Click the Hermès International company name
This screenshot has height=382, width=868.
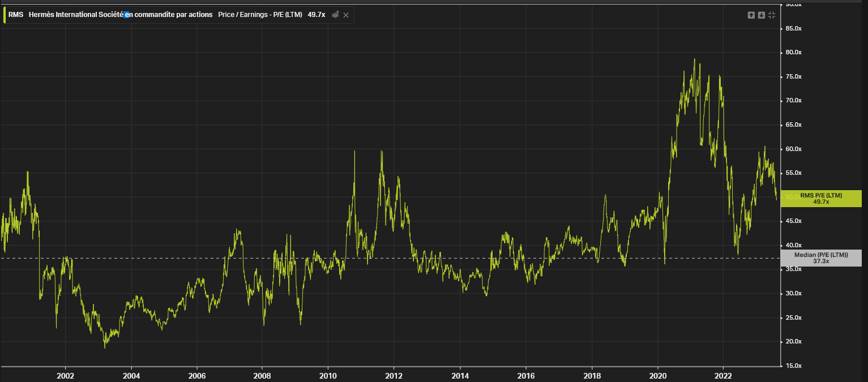click(x=121, y=15)
